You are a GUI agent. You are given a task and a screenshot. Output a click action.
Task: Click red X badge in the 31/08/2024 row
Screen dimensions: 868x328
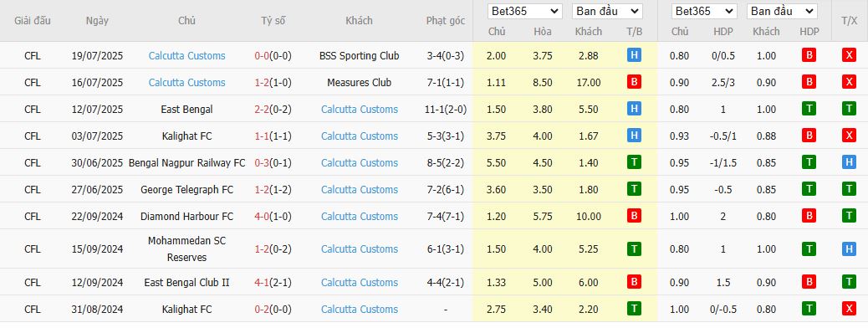tap(849, 309)
